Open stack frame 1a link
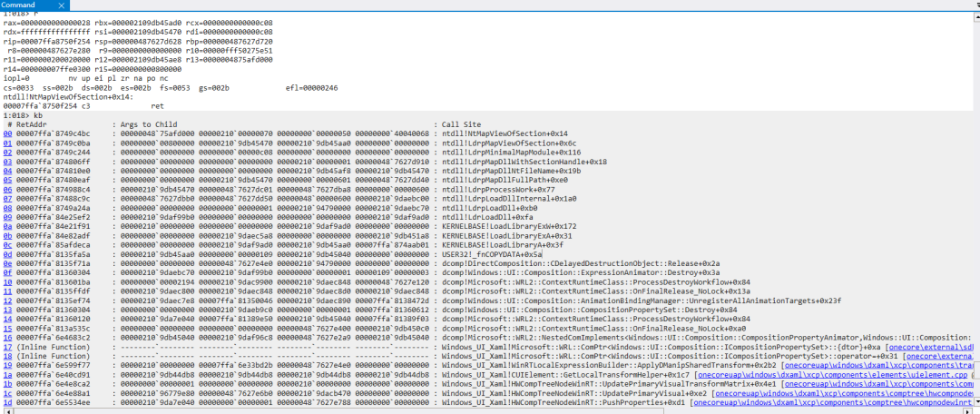The width and height of the screenshot is (980, 414). (x=7, y=375)
